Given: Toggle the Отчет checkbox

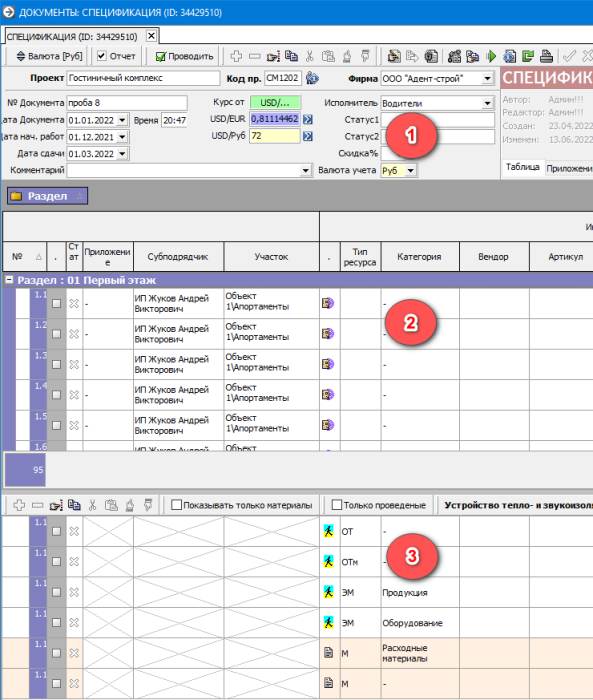Looking at the screenshot, I should pyautogui.click(x=102, y=56).
